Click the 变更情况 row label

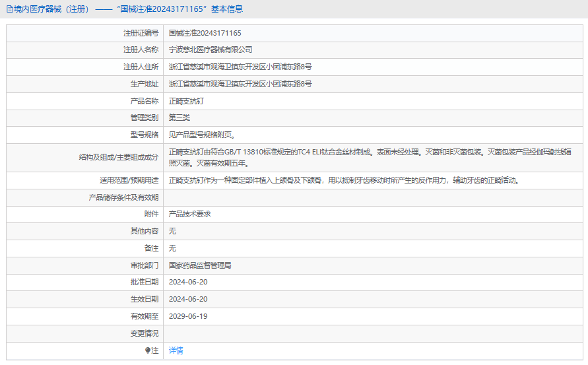(x=145, y=333)
